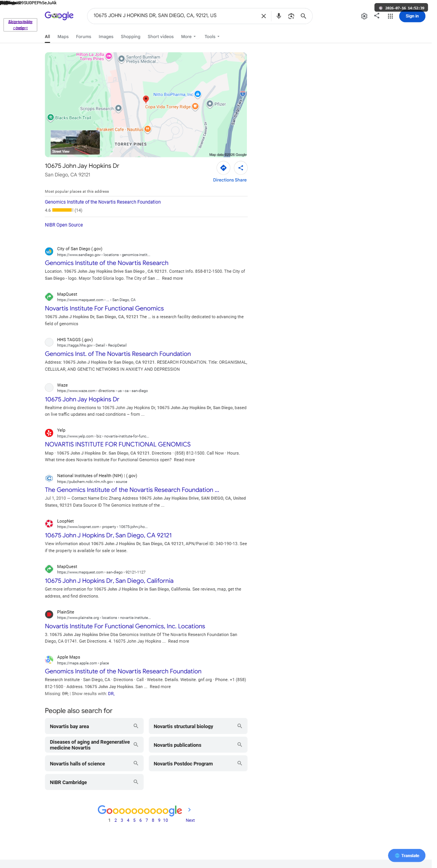Open the NIH Genomics Institute PubChem result

coord(132,490)
